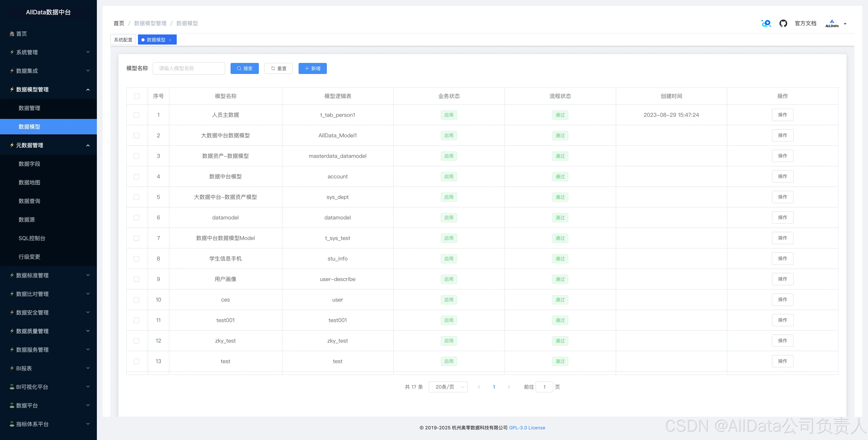Open the GitHub icon link
868x440 pixels.
(x=783, y=23)
